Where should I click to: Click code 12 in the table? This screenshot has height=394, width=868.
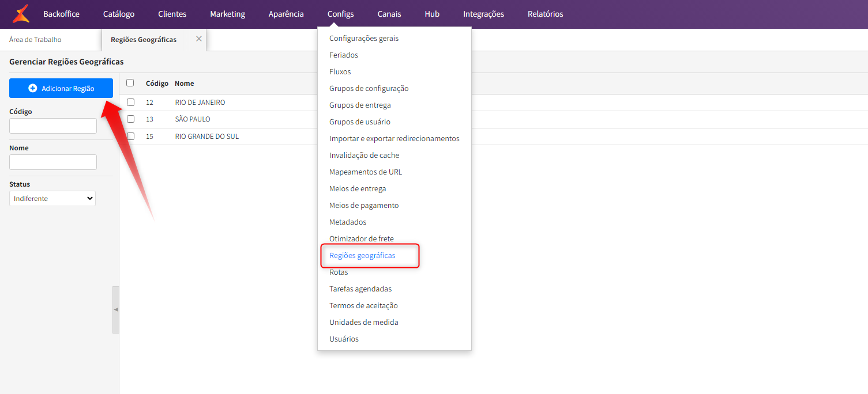pos(149,102)
